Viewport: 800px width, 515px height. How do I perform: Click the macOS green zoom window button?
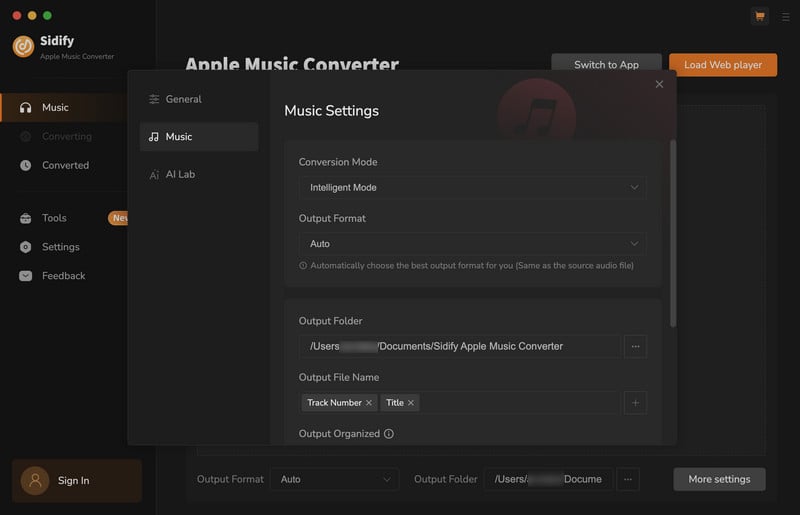pos(47,15)
